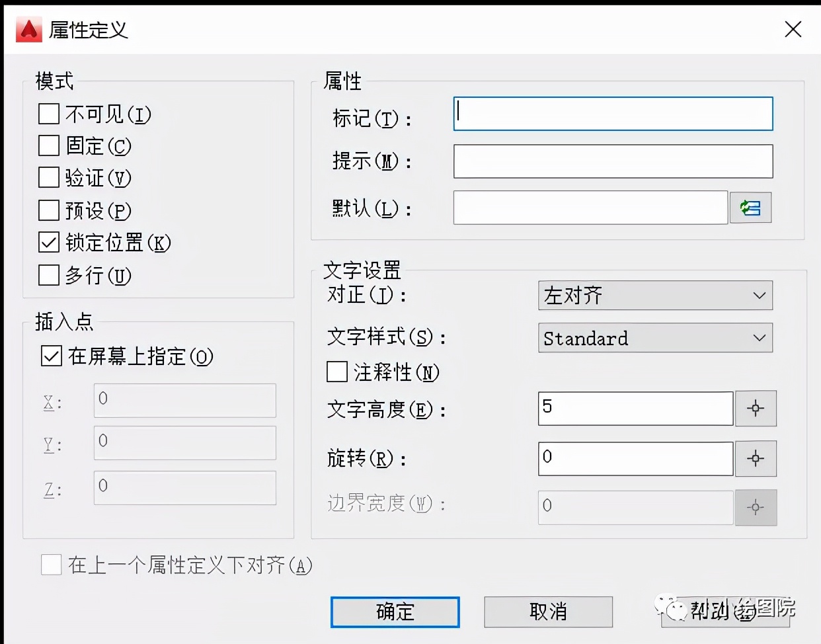Check the 验证(V) option
821x644 pixels.
pos(49,177)
